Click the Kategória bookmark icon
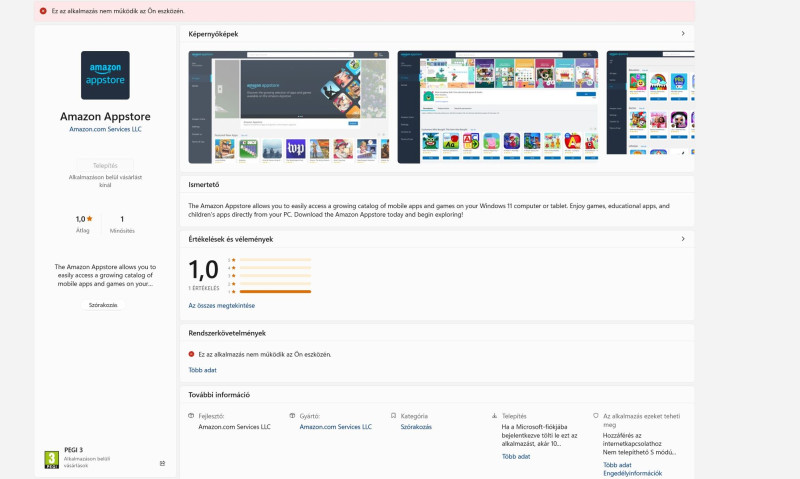The height and width of the screenshot is (479, 800). click(x=393, y=416)
